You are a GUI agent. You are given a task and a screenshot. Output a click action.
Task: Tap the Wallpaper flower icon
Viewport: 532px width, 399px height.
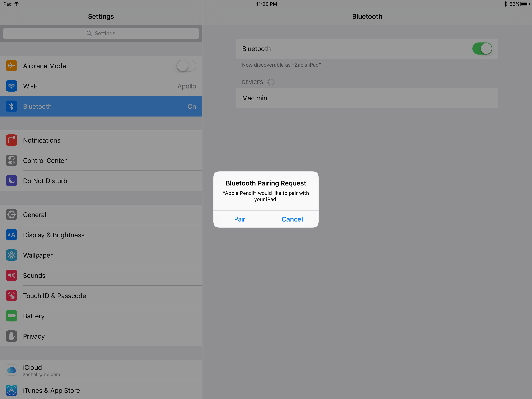click(x=11, y=255)
